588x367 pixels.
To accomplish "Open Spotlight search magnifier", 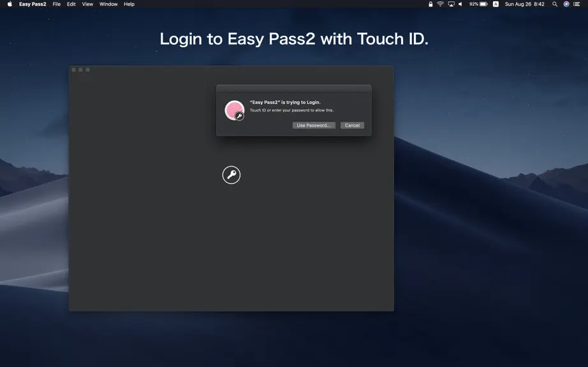I will pos(555,4).
